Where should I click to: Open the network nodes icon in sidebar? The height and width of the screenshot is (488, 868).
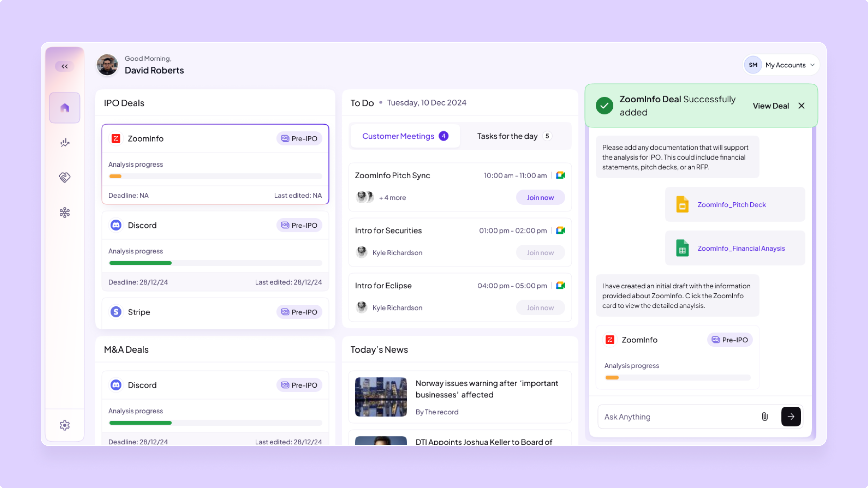tap(64, 212)
